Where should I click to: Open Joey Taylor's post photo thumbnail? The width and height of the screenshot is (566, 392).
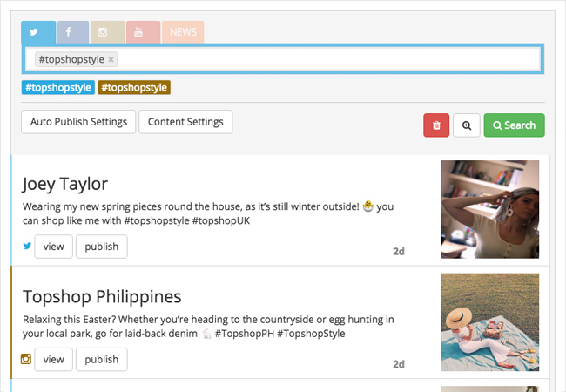coord(489,209)
